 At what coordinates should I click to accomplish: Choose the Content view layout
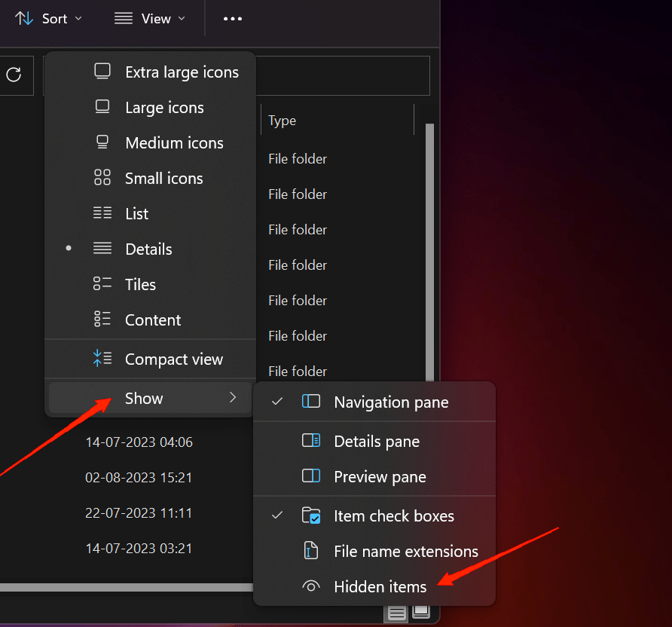click(x=152, y=320)
